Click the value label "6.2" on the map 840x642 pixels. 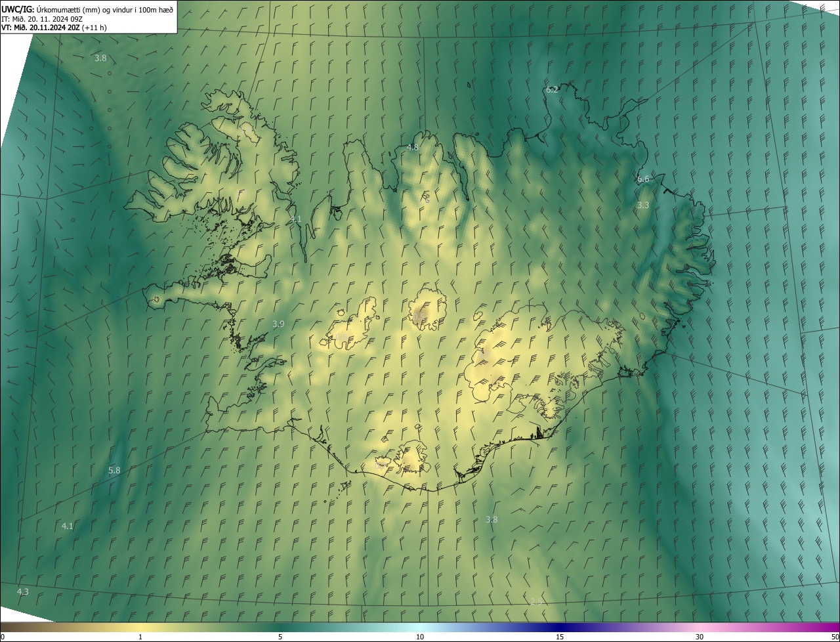point(552,89)
